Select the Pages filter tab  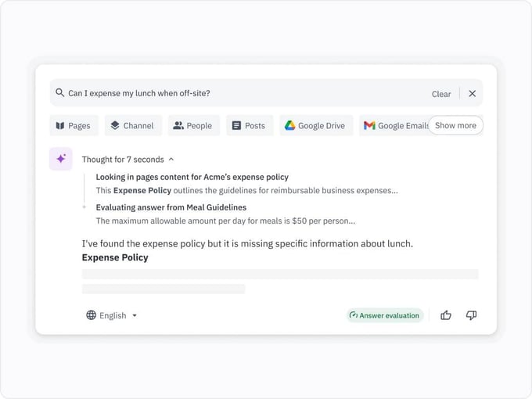tap(73, 125)
